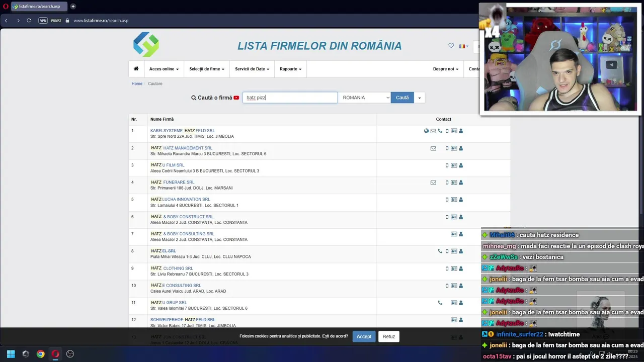The width and height of the screenshot is (644, 362).
Task: Click the phone handset icon for KABELSYSTEME HATZFELD SRL
Action: coord(440,131)
